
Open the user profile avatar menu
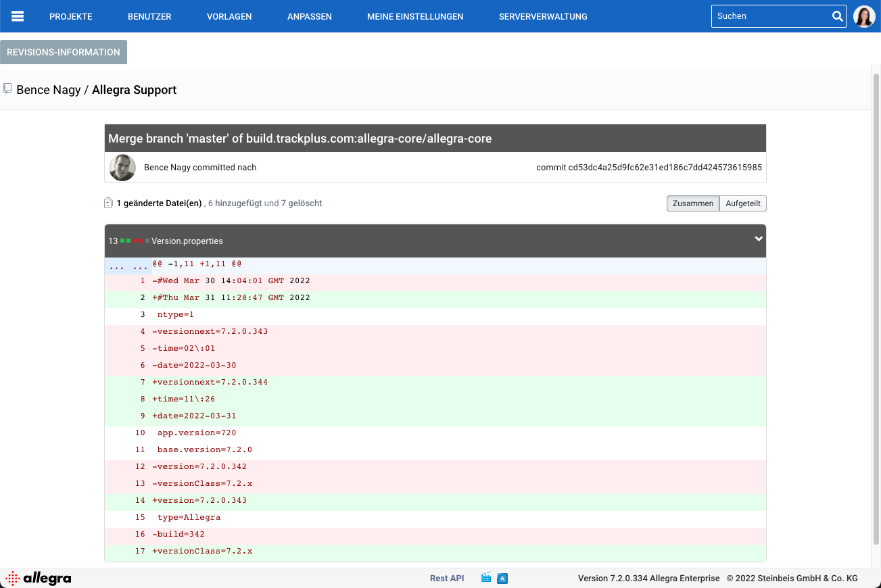coord(864,16)
